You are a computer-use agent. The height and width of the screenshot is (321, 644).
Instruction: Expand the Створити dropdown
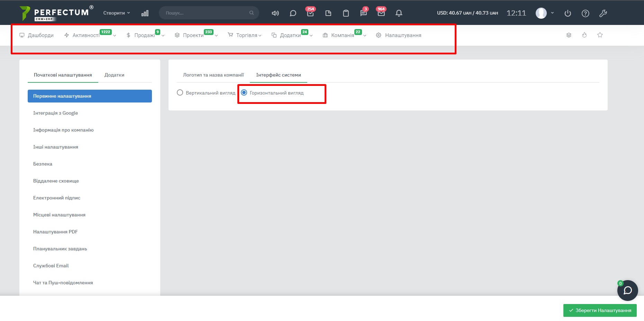point(117,13)
